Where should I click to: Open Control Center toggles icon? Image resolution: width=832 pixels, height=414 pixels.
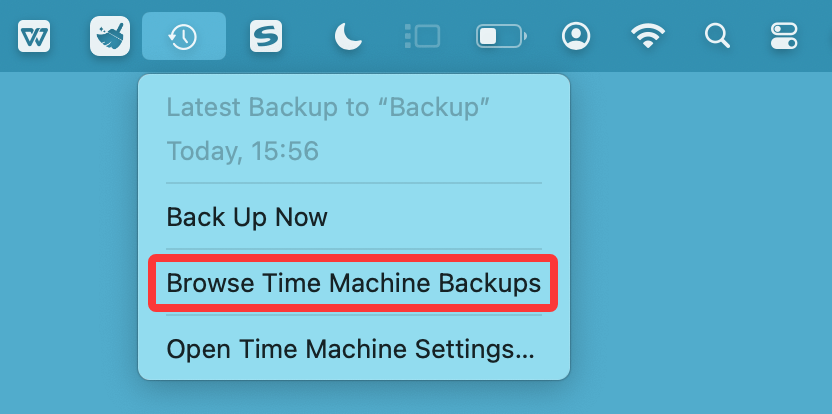pyautogui.click(x=784, y=37)
